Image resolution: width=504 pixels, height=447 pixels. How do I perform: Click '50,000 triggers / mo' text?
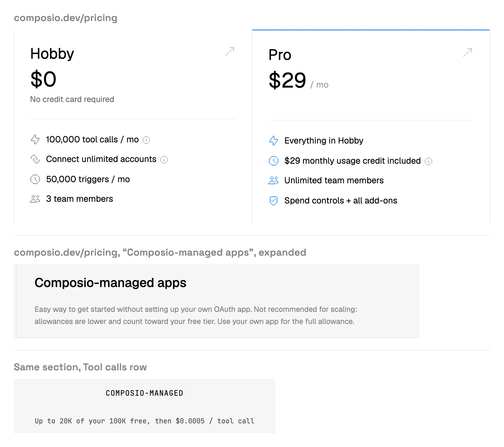tap(88, 179)
